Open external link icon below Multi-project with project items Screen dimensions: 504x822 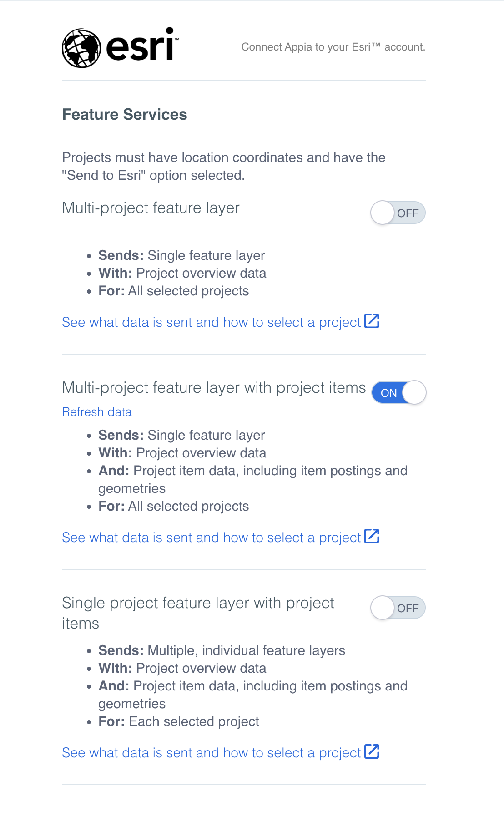tap(372, 536)
